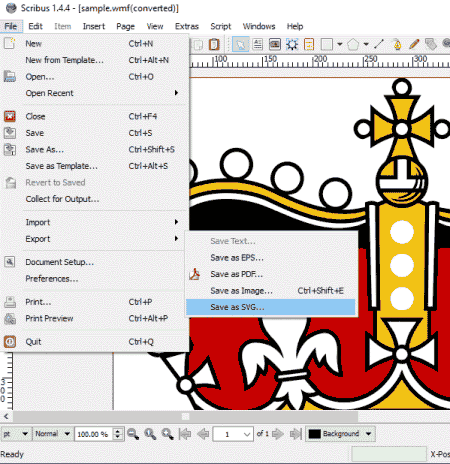The image size is (450, 464).
Task: Open the page number combo box
Action: pos(233,434)
